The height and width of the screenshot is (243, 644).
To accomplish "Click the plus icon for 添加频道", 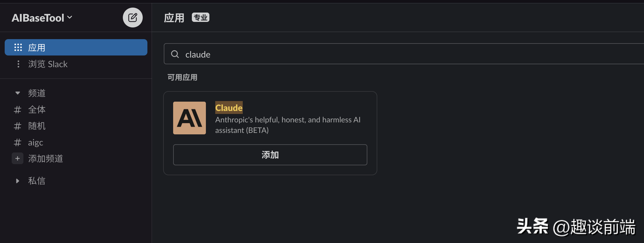I will pyautogui.click(x=17, y=158).
